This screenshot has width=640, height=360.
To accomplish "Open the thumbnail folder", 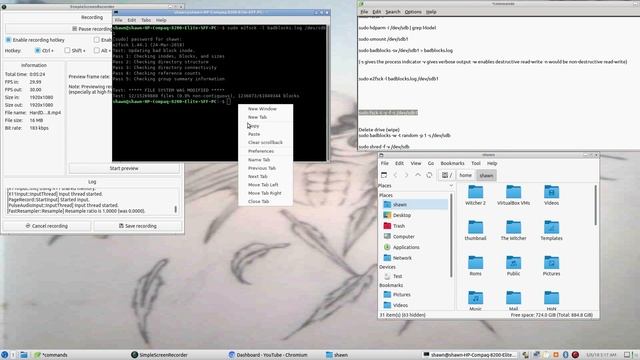I will [476, 231].
